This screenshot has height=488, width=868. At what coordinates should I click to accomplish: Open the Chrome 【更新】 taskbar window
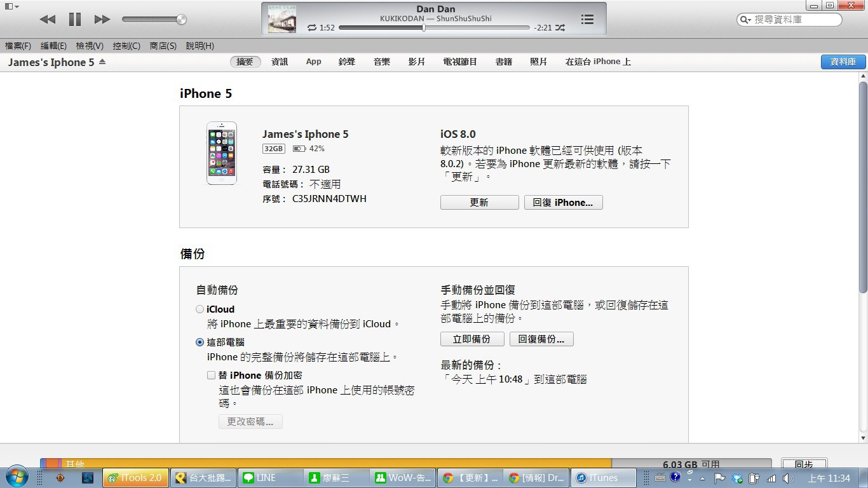click(x=470, y=478)
